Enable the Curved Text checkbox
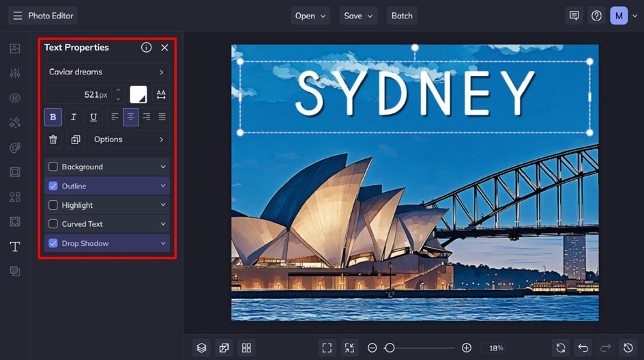 point(53,224)
